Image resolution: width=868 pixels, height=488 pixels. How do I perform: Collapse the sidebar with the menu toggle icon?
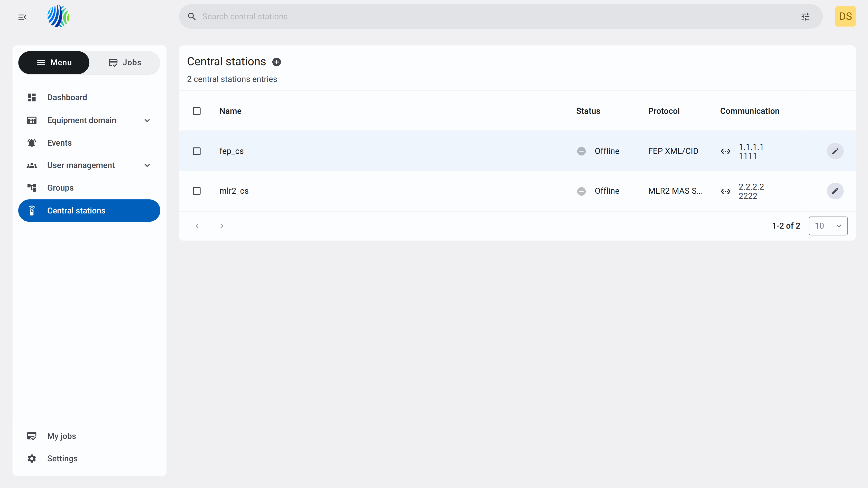coord(22,17)
